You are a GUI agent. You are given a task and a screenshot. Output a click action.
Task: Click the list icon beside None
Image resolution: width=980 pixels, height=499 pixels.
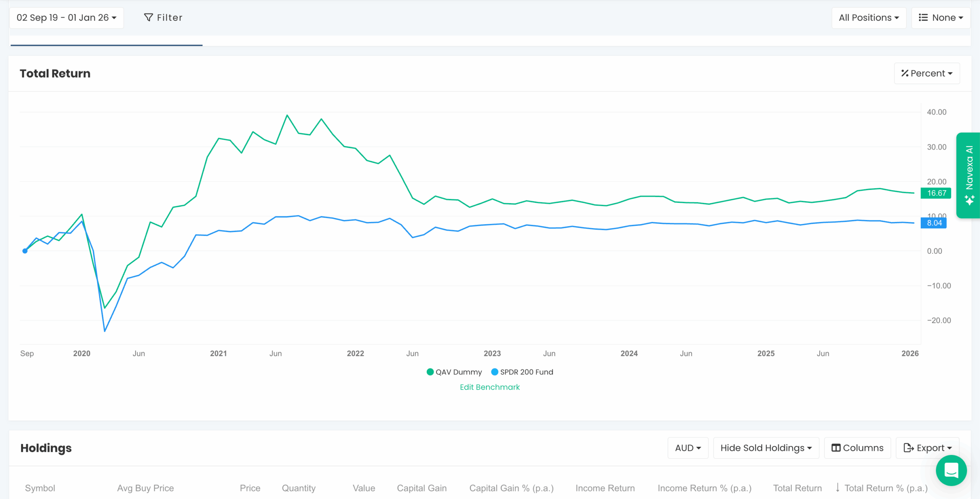click(924, 17)
